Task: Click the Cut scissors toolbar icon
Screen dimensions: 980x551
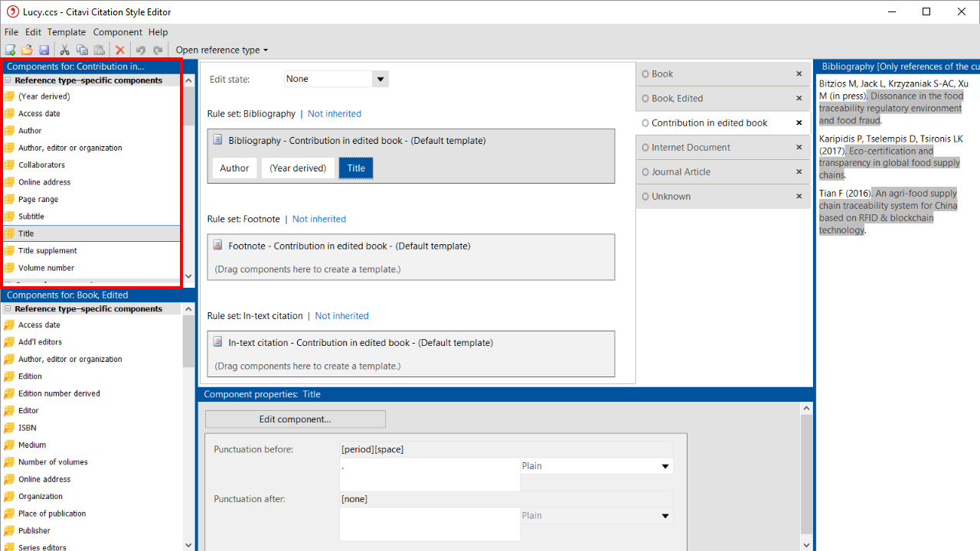Action: click(65, 50)
